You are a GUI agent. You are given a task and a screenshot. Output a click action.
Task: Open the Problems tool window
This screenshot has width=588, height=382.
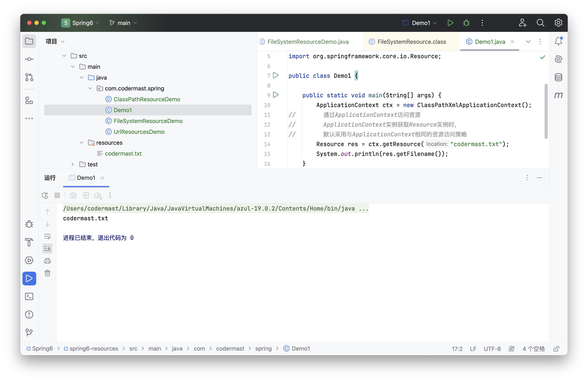tap(29, 314)
